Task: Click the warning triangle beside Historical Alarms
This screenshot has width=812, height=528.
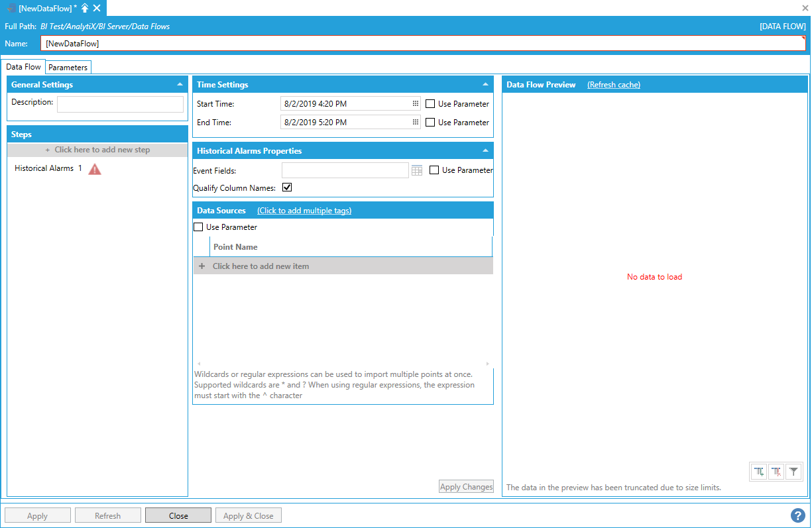Action: coord(95,169)
